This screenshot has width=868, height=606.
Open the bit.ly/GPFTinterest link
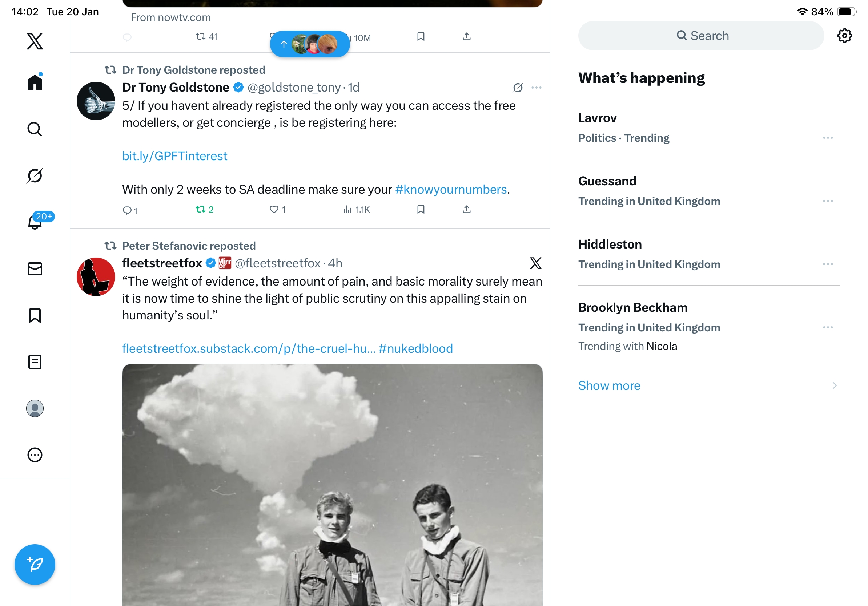tap(175, 156)
